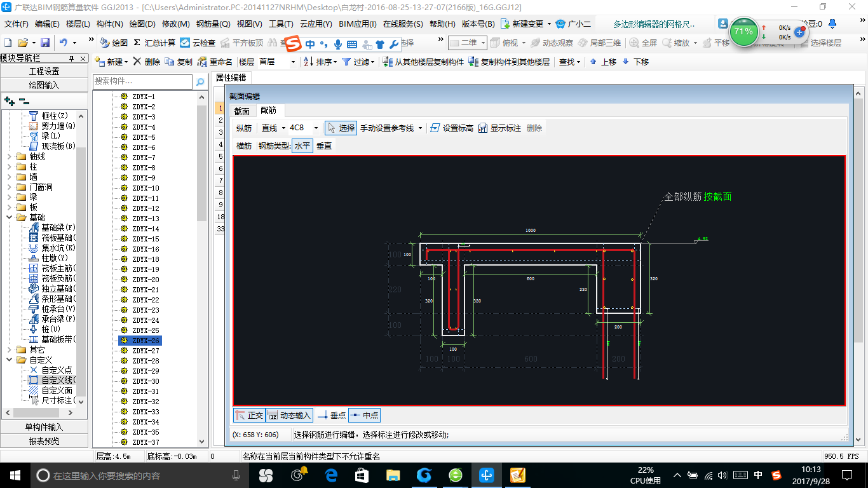Image resolution: width=868 pixels, height=488 pixels.
Task: Rename component with 重命名
Action: click(215, 62)
